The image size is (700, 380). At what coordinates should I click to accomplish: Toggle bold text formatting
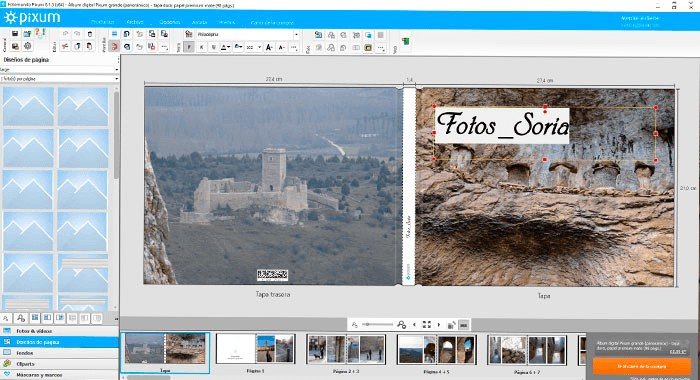(189, 47)
